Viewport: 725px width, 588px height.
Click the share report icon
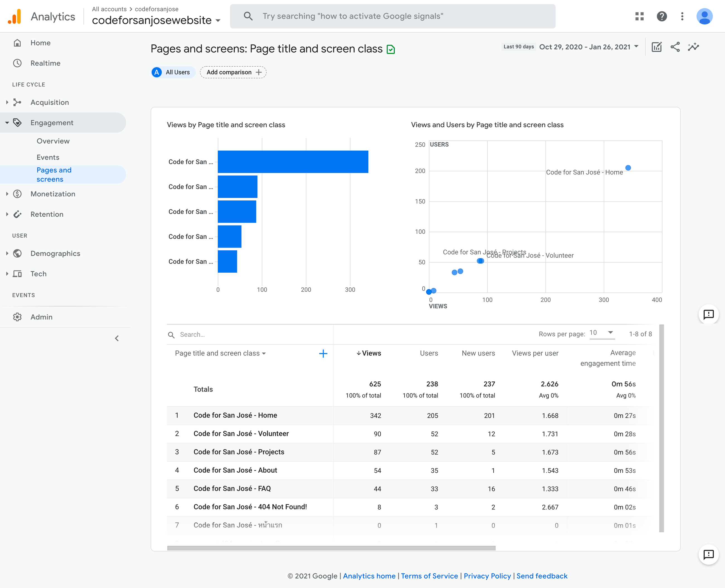click(x=675, y=47)
